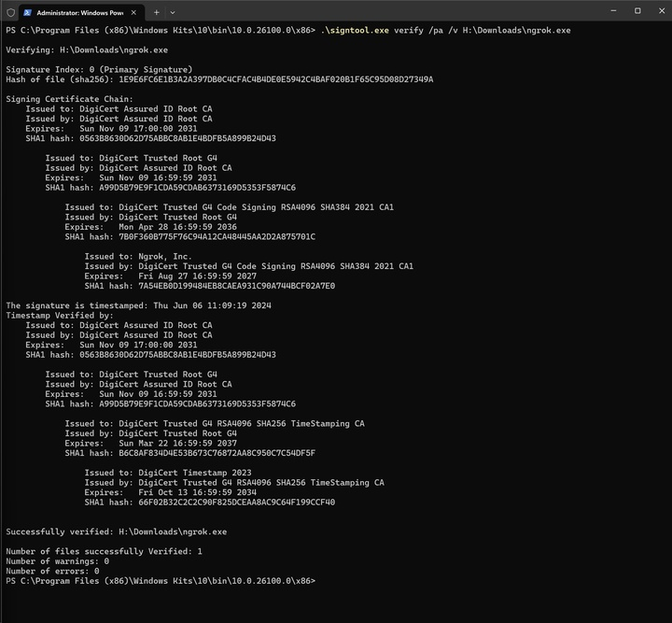The height and width of the screenshot is (623, 672).
Task: Click the 'Signing Certificate Chain:' heading line
Action: [x=69, y=99]
